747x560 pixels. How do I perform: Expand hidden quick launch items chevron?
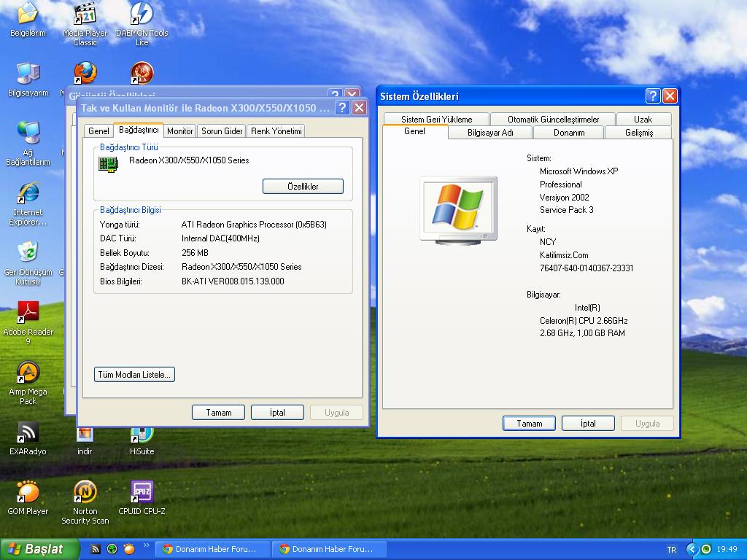[x=146, y=545]
